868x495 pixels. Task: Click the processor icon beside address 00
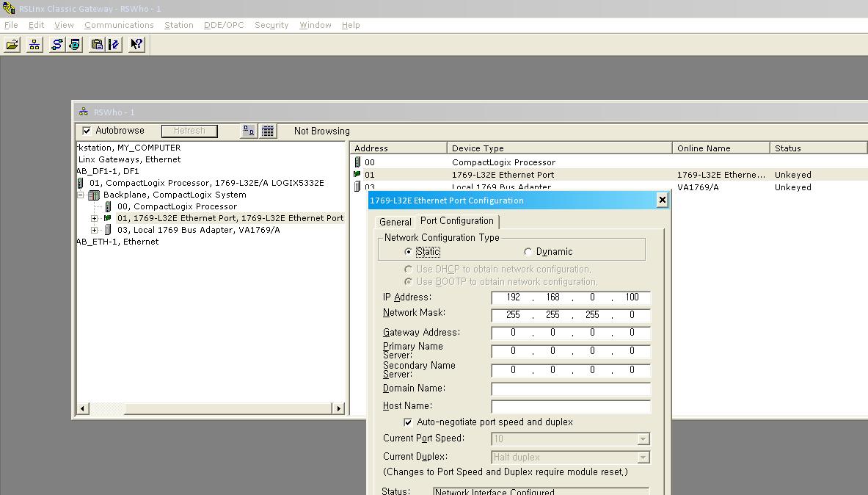tap(357, 162)
